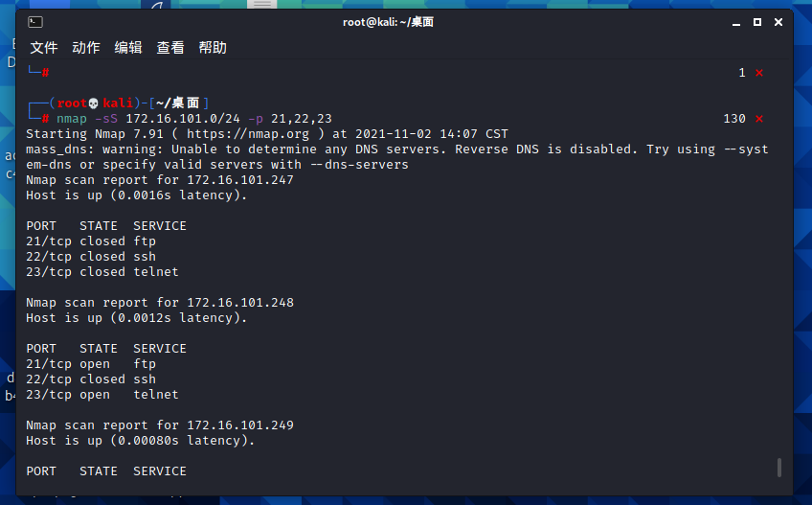Open the 查看 menu

click(x=170, y=48)
